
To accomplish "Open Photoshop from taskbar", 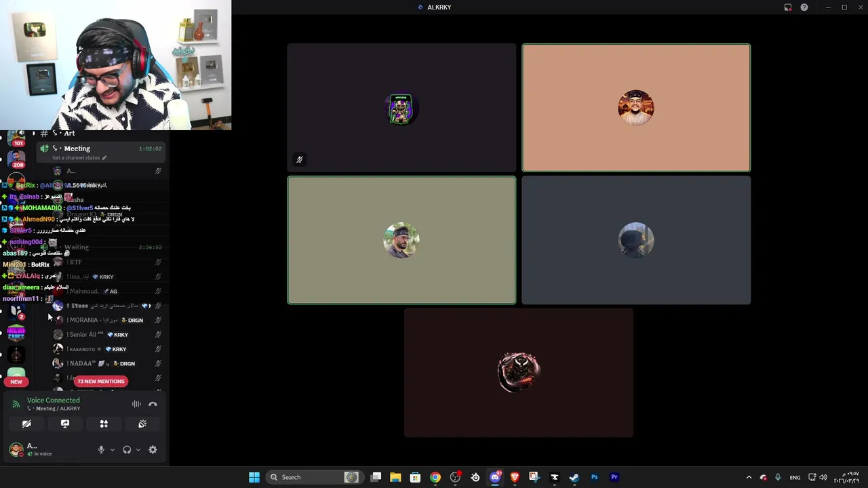I will pos(595,477).
